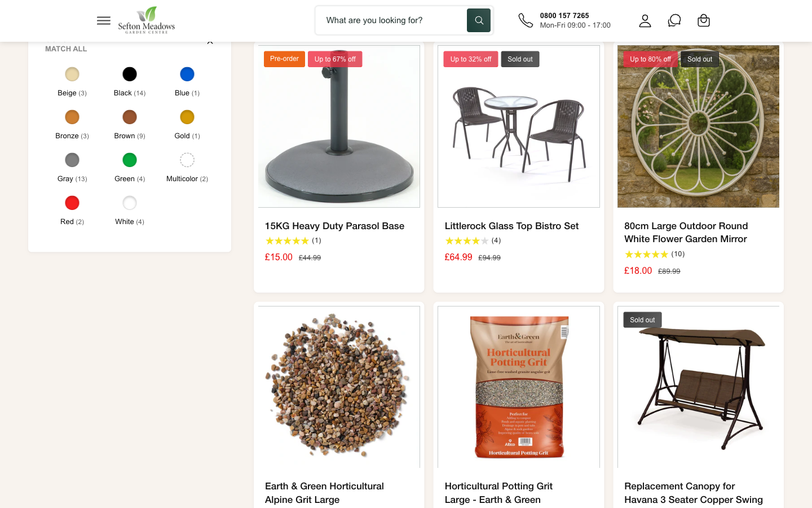Screen dimensions: 812x508
Task: Open the live chat bubble icon
Action: pos(674,21)
